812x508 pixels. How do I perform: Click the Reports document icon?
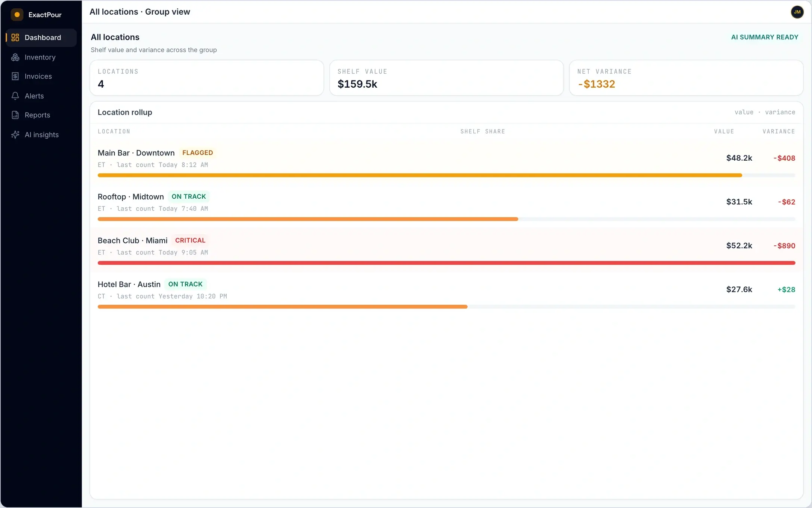[x=15, y=115]
